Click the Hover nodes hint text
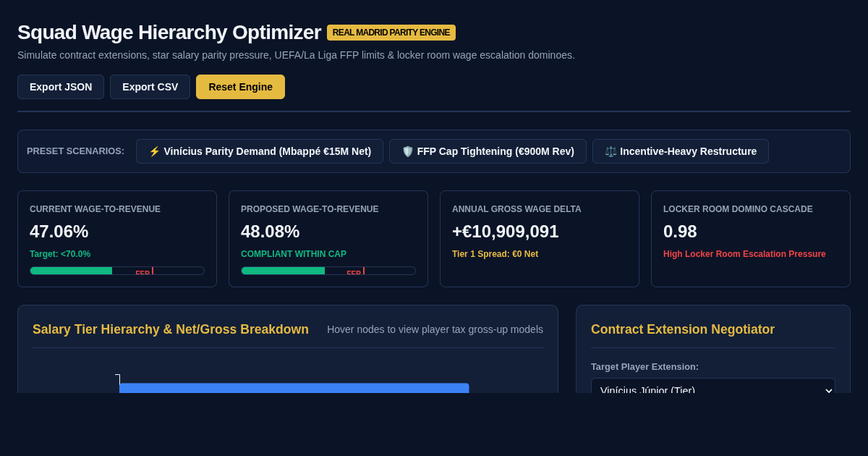 click(435, 329)
